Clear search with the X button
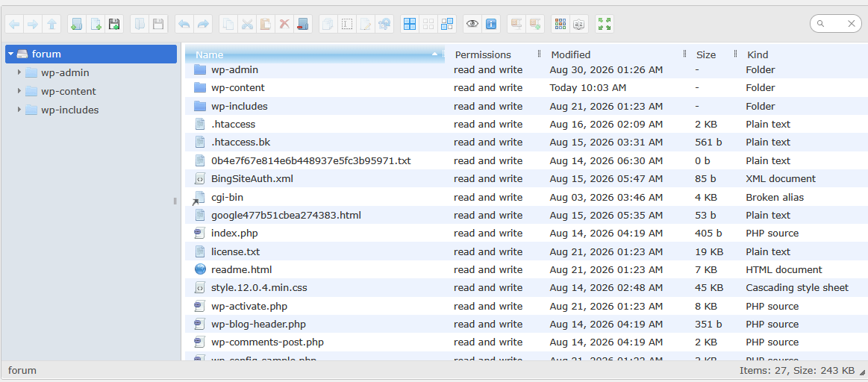The height and width of the screenshot is (382, 868). [852, 24]
